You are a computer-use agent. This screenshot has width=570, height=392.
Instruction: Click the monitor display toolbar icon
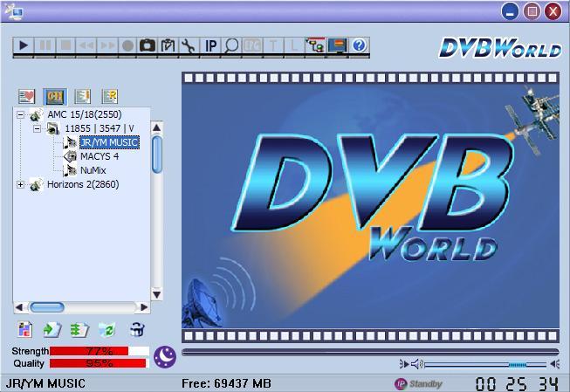[337, 45]
